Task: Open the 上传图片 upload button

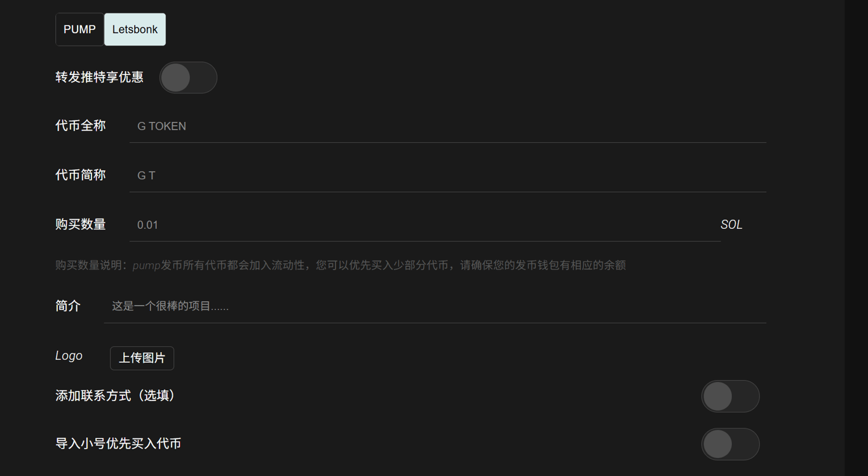Action: coord(142,358)
